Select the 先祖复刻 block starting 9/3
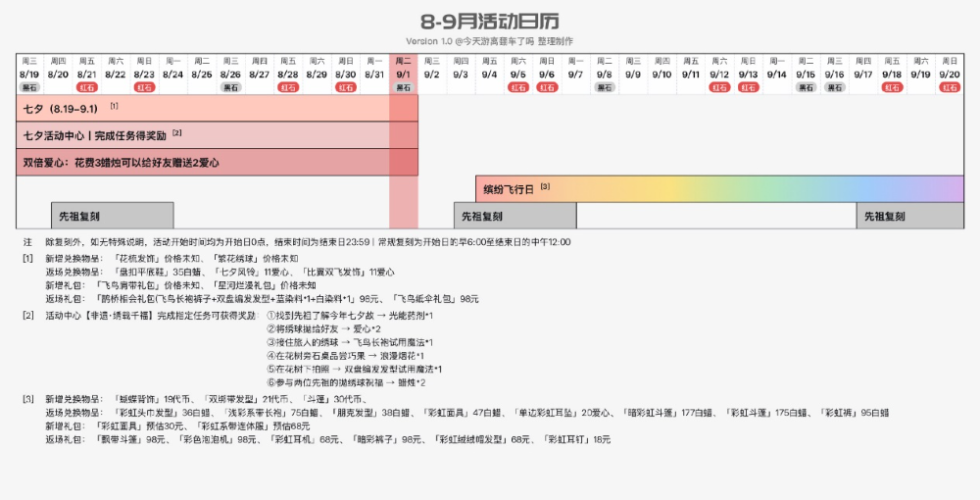Image resolution: width=980 pixels, height=500 pixels. (x=515, y=216)
